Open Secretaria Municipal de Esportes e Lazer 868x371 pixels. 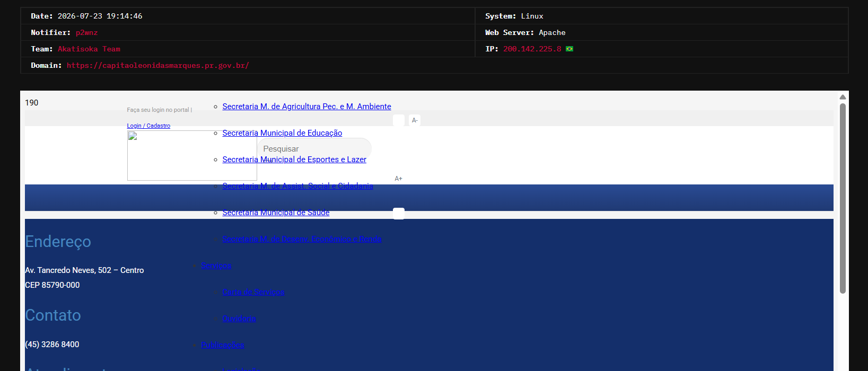(x=294, y=160)
